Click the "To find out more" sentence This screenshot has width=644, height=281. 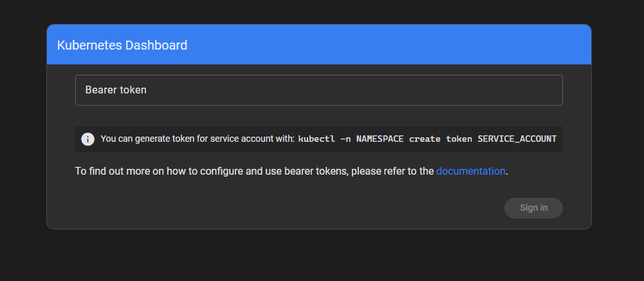pos(291,171)
